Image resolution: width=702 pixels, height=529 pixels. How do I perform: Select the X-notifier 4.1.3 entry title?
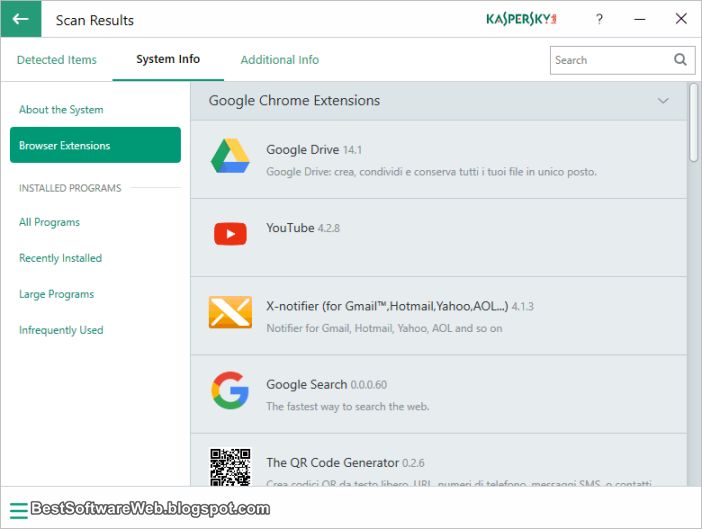click(400, 306)
